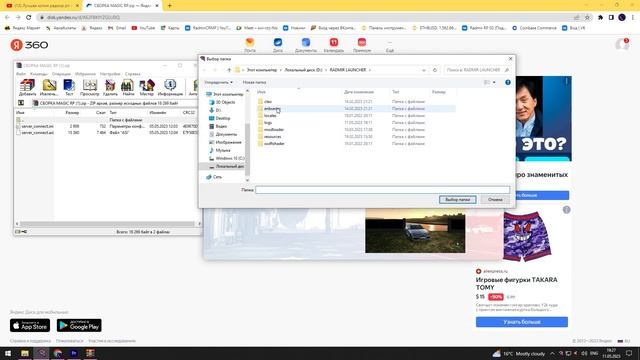Viewport: 640px width, 360px height.
Task: Click the Выбор папки (Select Folder) button
Action: tap(458, 200)
